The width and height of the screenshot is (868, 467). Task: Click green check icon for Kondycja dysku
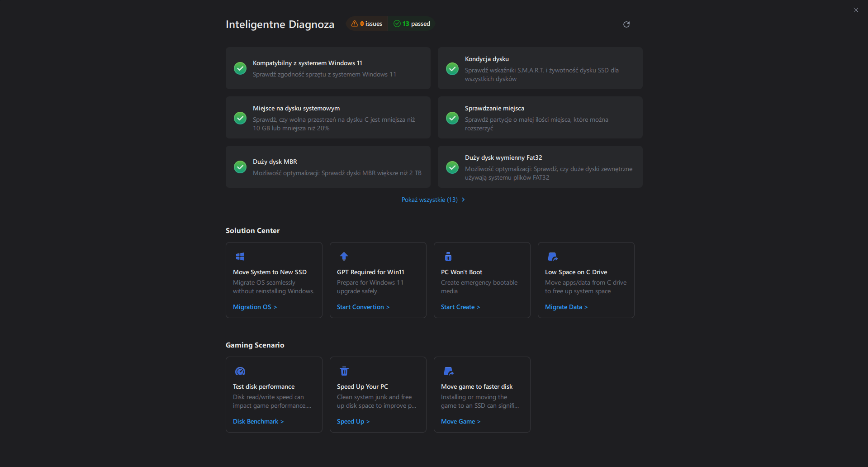point(452,68)
